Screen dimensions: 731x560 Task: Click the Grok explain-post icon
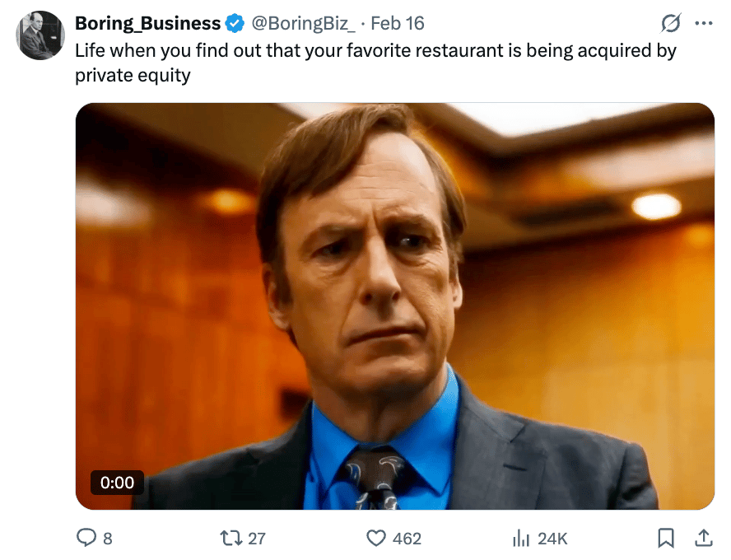coord(671,23)
